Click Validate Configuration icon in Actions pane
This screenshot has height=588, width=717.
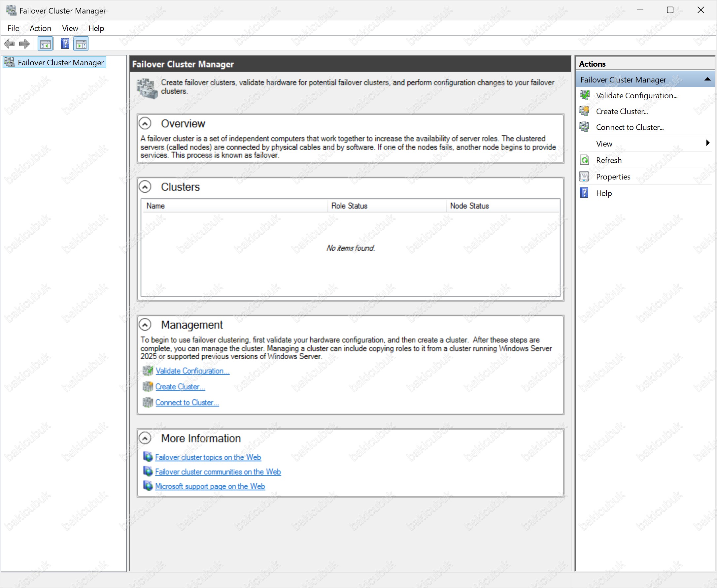click(x=585, y=95)
